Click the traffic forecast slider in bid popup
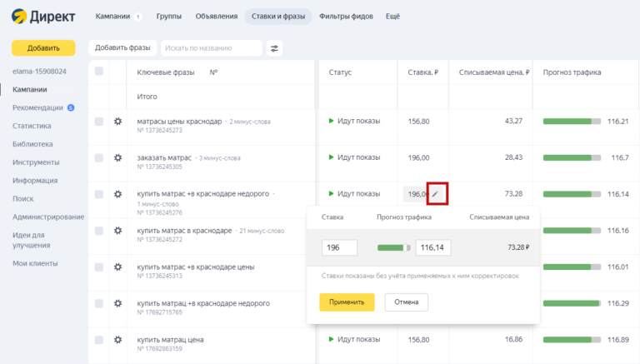Image resolution: width=640 pixels, height=364 pixels. click(x=394, y=247)
